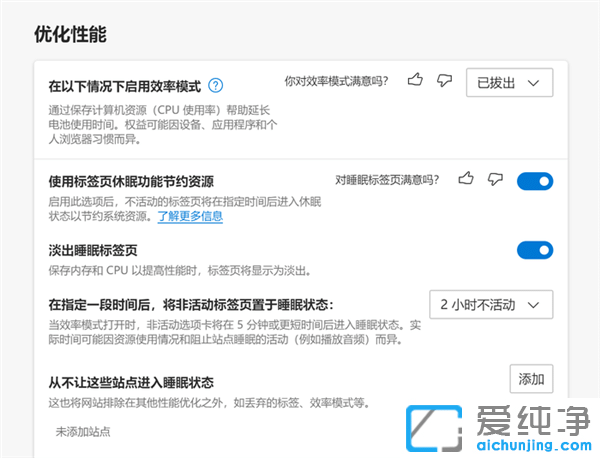The width and height of the screenshot is (600, 458).
Task: Turn off the 淡出睡眠标签页 switch
Action: coord(534,250)
